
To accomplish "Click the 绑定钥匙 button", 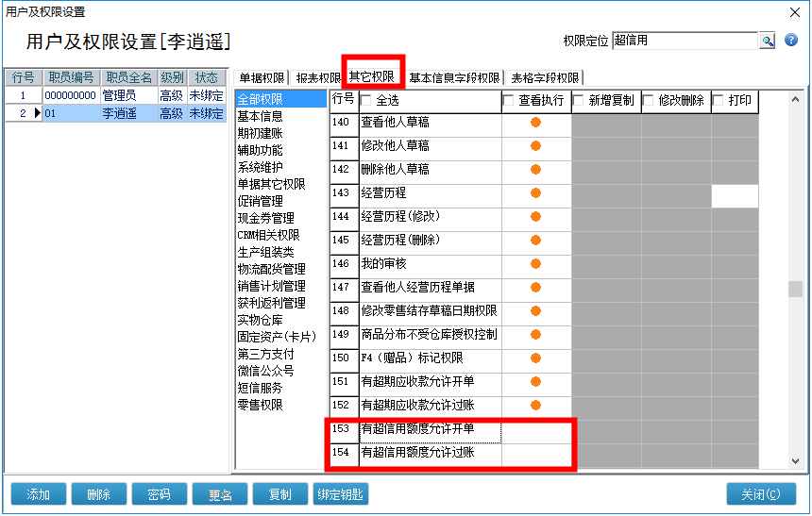I will (340, 495).
